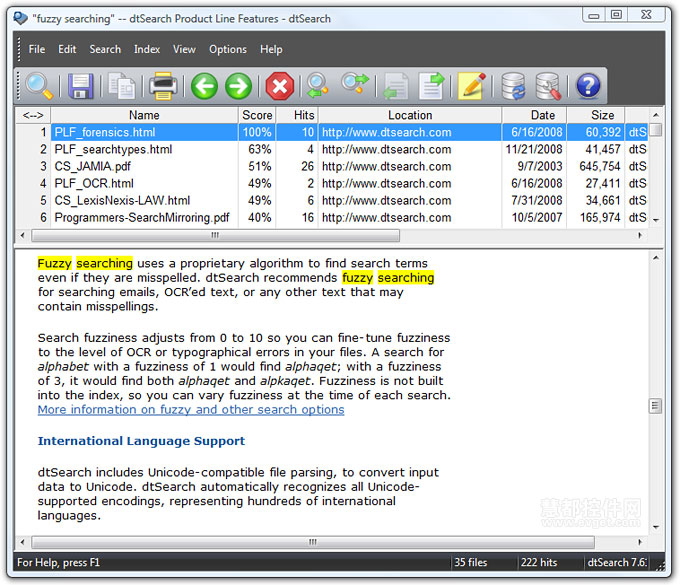Open the Help menu
The image size is (680, 585).
tap(271, 49)
